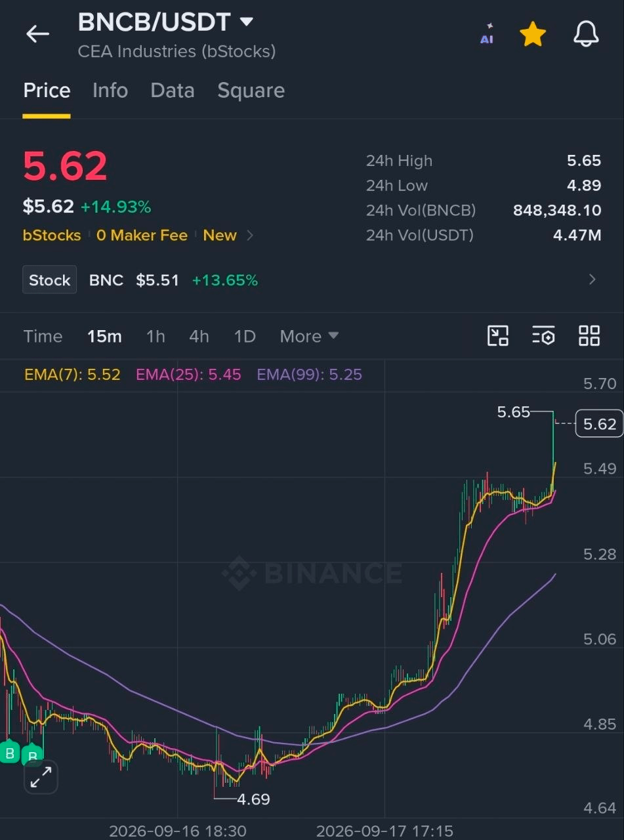Open BNC stock details chevron

click(x=593, y=280)
